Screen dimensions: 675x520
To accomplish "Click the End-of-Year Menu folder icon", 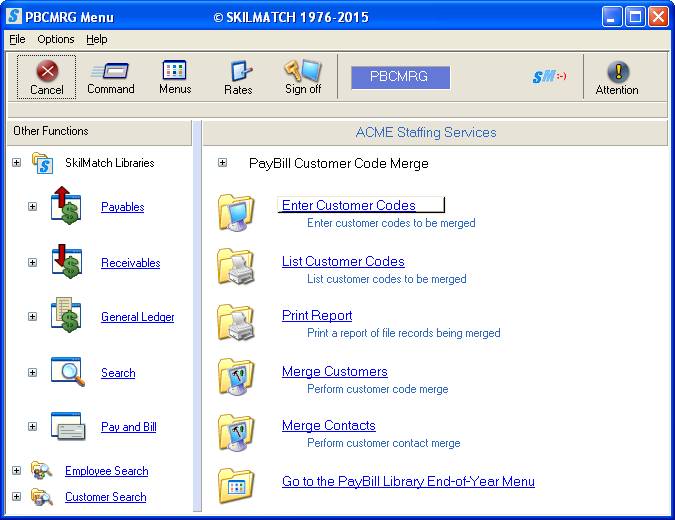I will pyautogui.click(x=236, y=486).
